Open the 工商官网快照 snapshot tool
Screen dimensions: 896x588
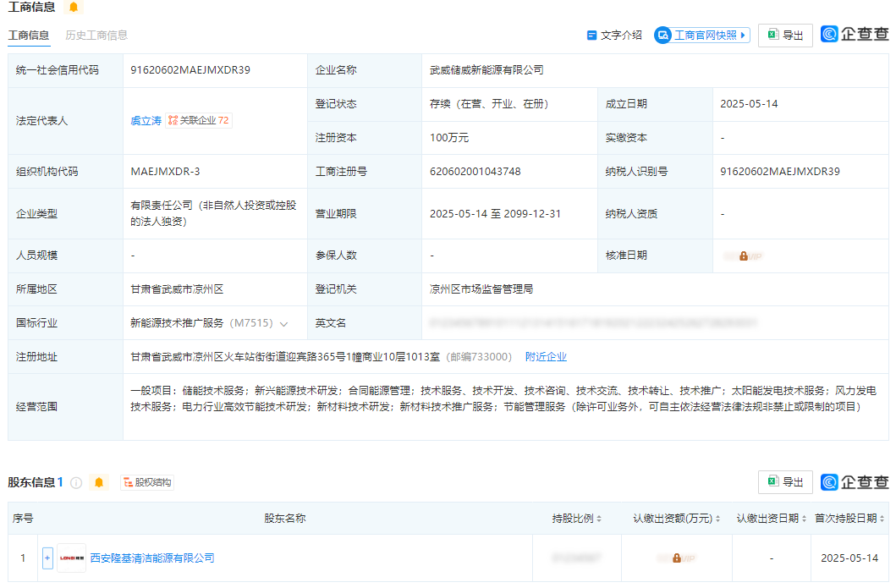coord(701,35)
